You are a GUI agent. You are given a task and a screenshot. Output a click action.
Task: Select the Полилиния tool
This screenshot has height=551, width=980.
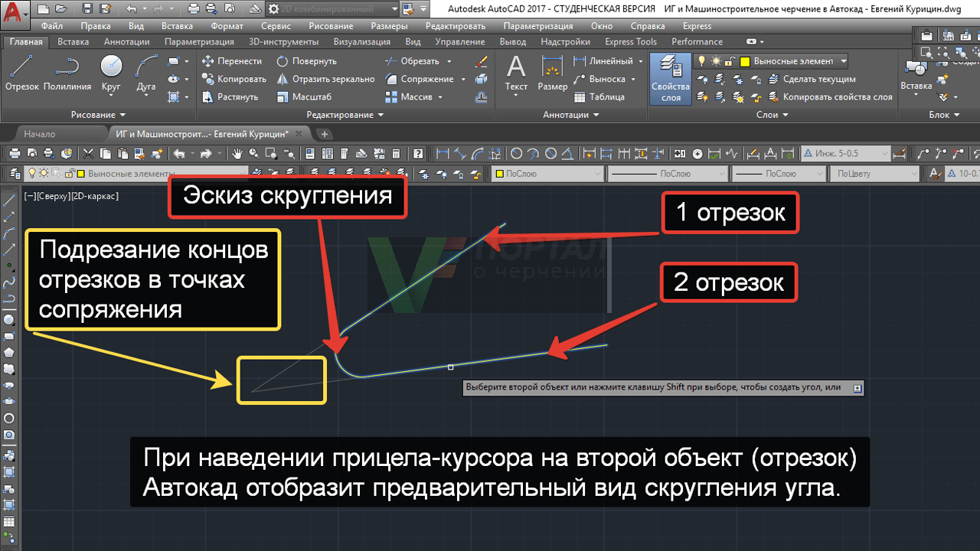point(67,73)
